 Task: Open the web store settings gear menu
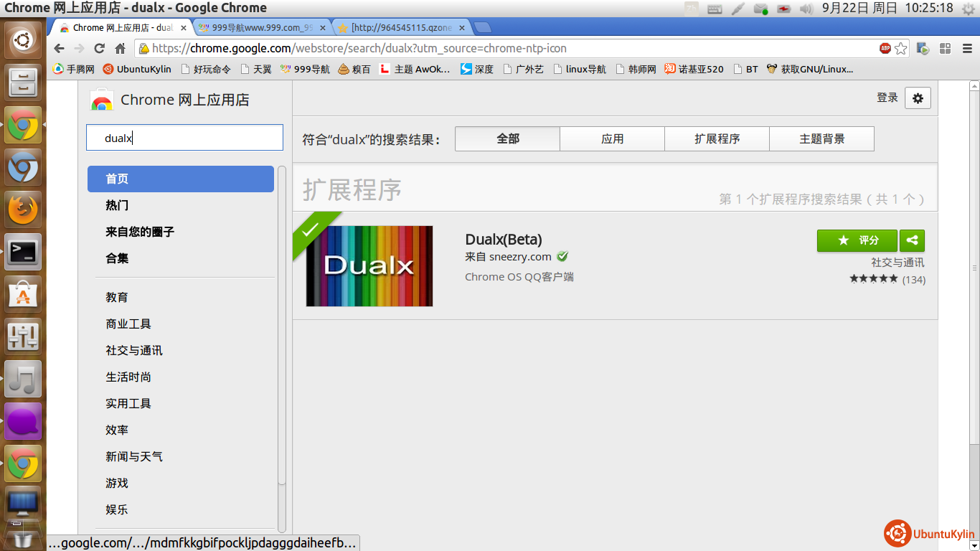tap(918, 98)
